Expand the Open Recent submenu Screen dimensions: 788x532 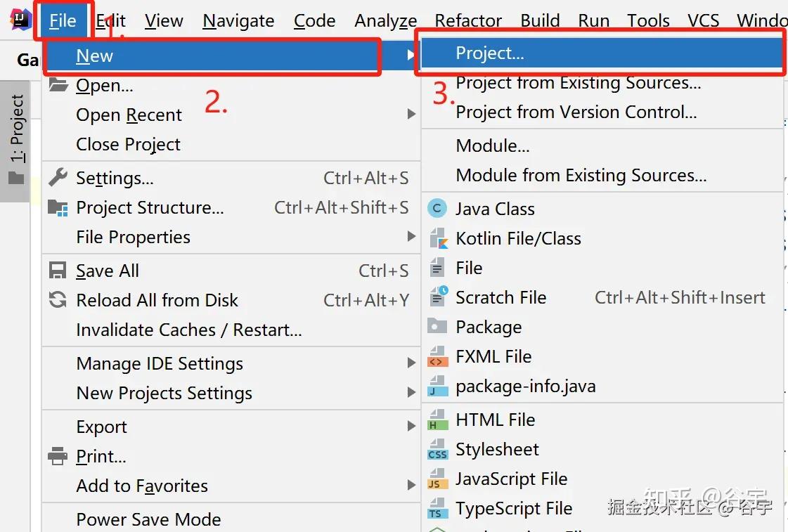coord(128,115)
